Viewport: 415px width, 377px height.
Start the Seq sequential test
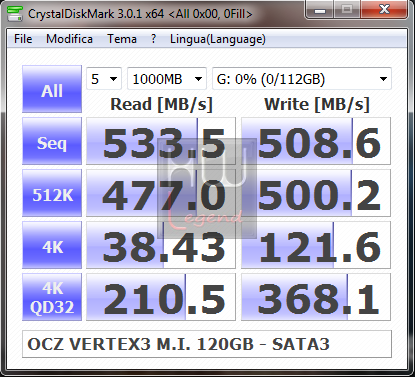pyautogui.click(x=52, y=141)
